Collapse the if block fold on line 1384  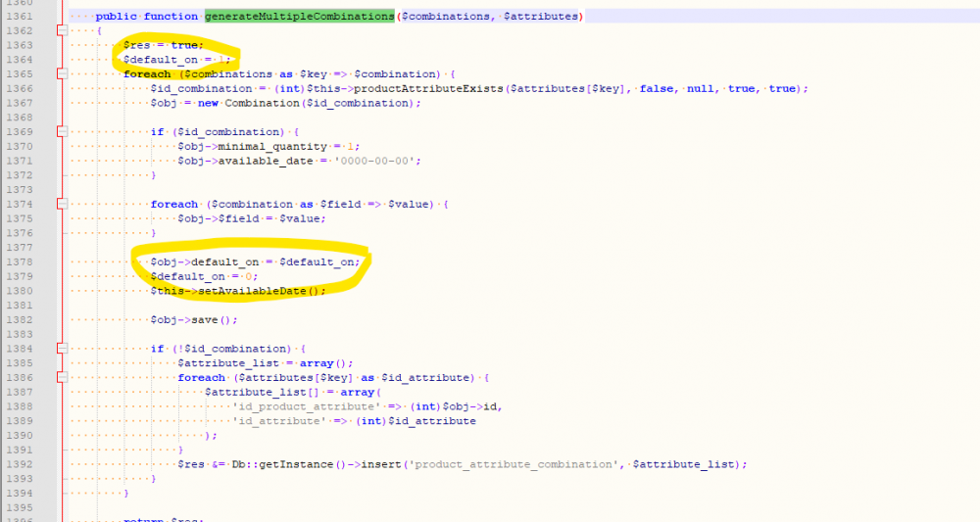pos(62,349)
